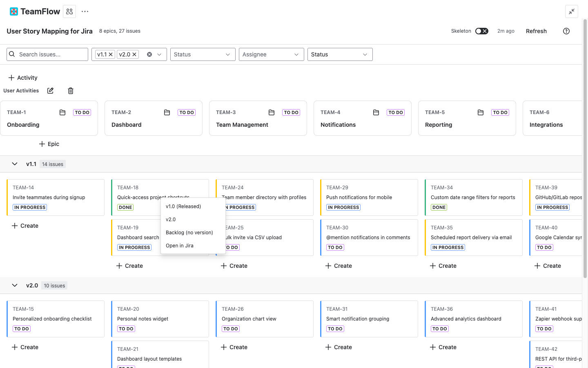Click the magnifier icon in the search bar
The height and width of the screenshot is (368, 588).
12,54
